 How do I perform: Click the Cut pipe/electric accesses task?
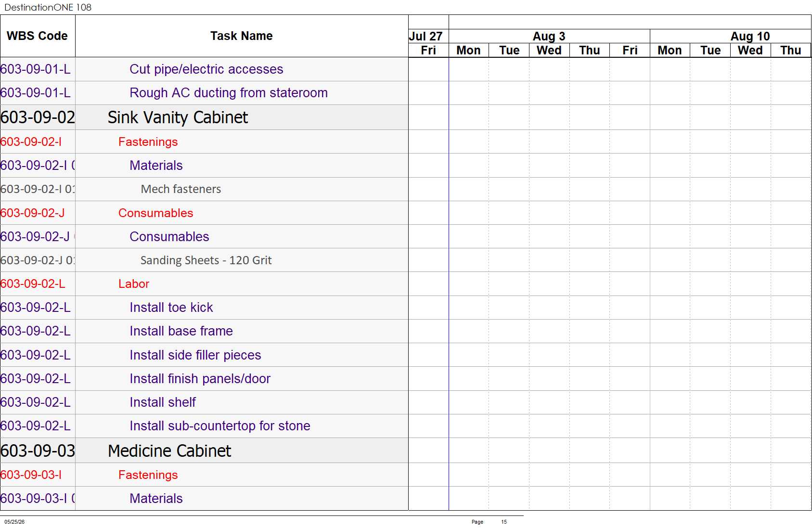coord(206,69)
